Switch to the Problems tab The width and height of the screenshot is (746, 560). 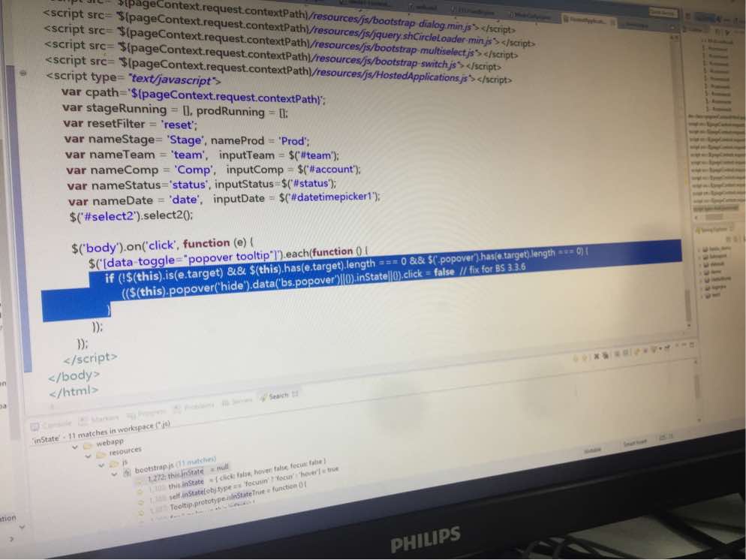[194, 408]
